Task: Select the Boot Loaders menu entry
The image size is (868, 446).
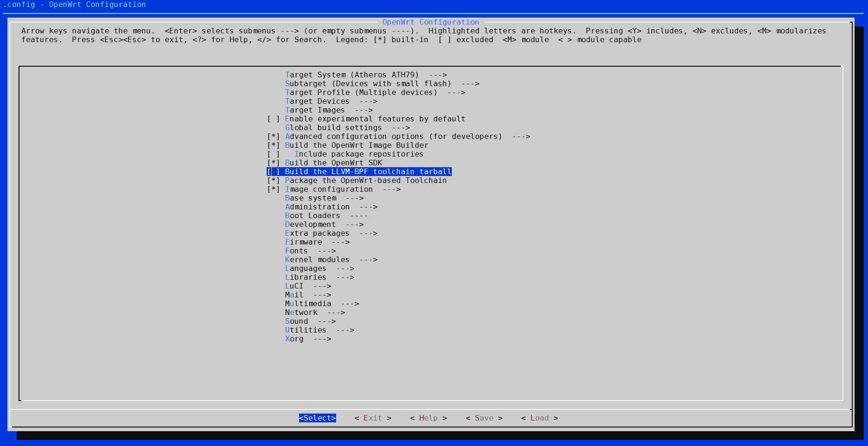Action: (326, 216)
